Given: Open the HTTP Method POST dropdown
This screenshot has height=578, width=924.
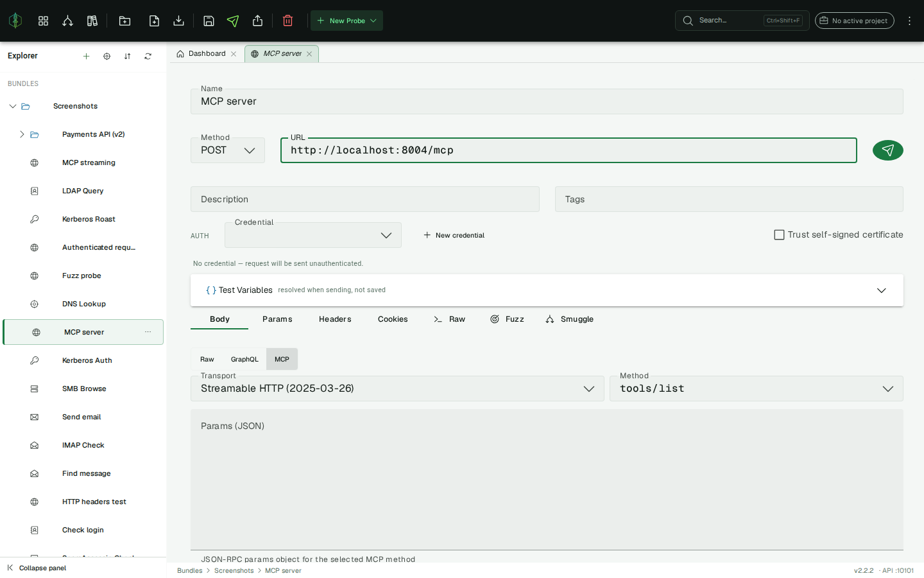Looking at the screenshot, I should tap(228, 150).
